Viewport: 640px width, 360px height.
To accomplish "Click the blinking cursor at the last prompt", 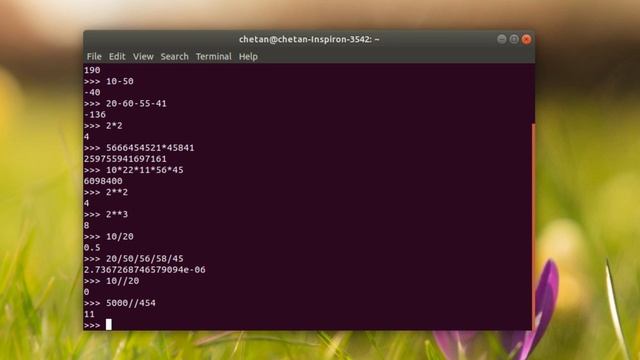I will click(109, 324).
